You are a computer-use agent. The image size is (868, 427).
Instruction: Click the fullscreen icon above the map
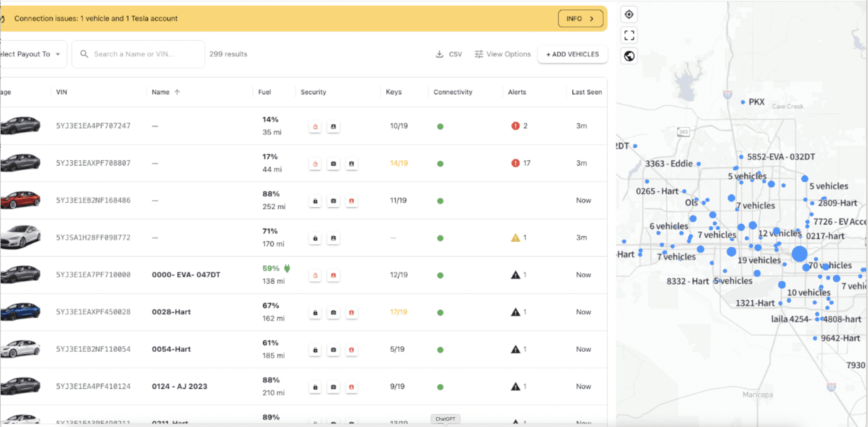(x=629, y=35)
